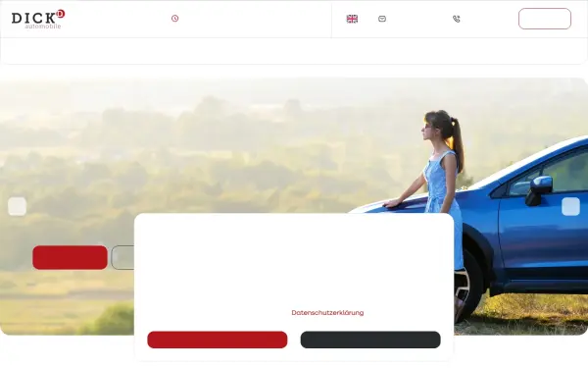Click the outlined button at header's right end
The width and height of the screenshot is (588, 368).
pyautogui.click(x=545, y=19)
